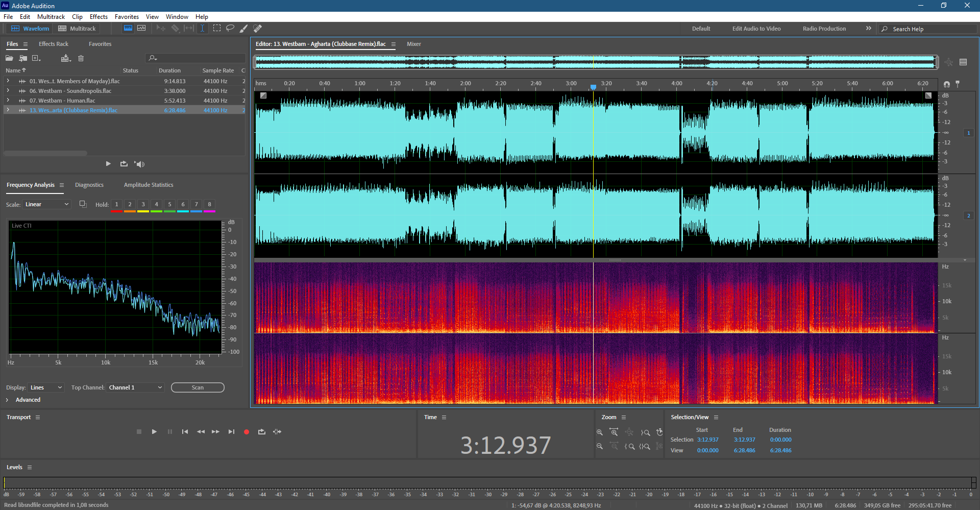The width and height of the screenshot is (980, 510).
Task: Select the Marquee Selection tool
Action: coord(217,29)
